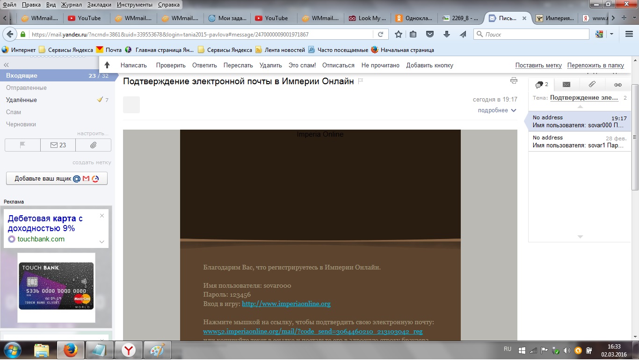639x364 pixels.
Task: Expand the touchbank ad chevron
Action: click(x=102, y=241)
